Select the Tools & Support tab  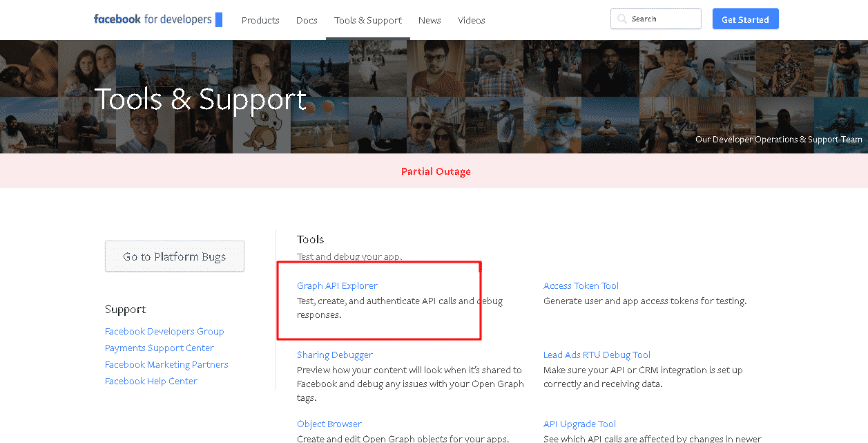point(367,20)
